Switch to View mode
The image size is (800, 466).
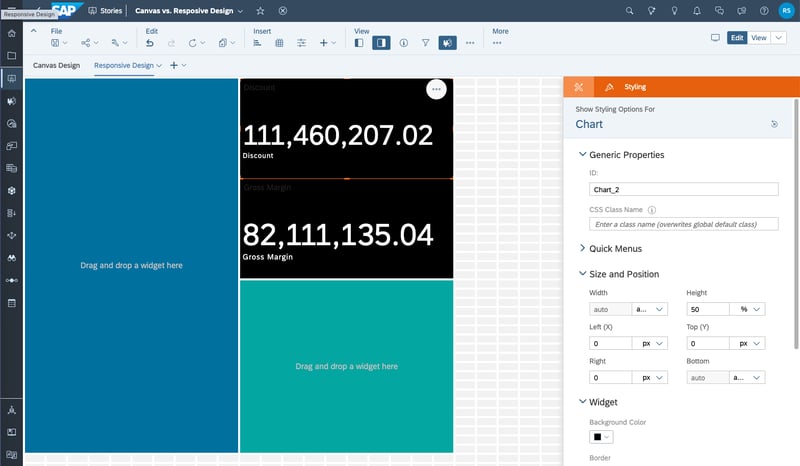(759, 38)
